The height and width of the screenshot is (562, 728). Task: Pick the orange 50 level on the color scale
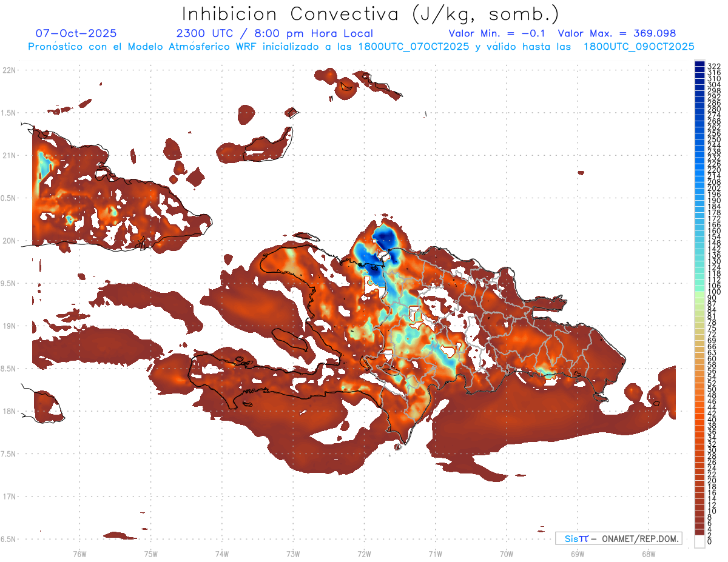click(x=699, y=390)
